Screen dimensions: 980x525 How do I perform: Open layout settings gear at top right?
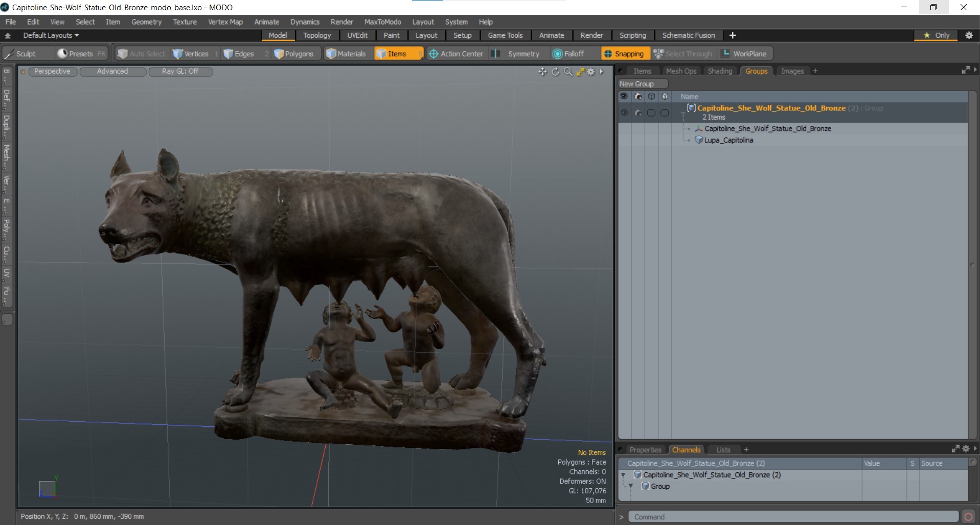pyautogui.click(x=969, y=35)
